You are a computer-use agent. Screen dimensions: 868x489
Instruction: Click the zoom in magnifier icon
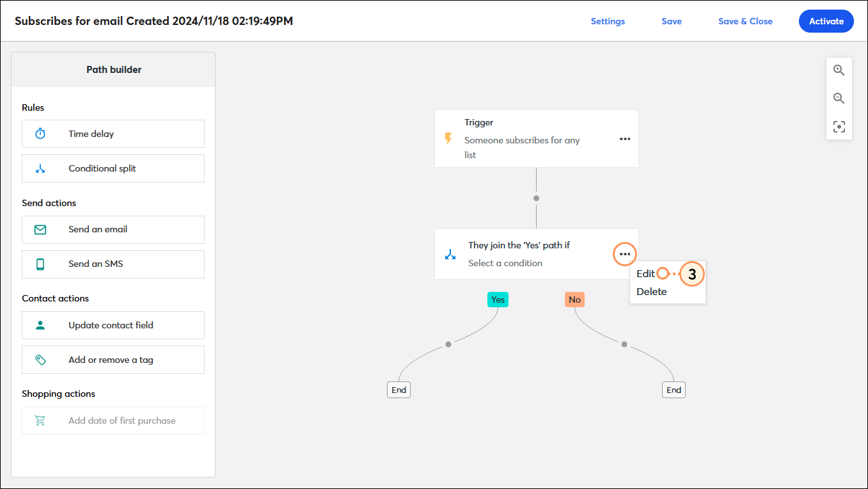tap(839, 70)
